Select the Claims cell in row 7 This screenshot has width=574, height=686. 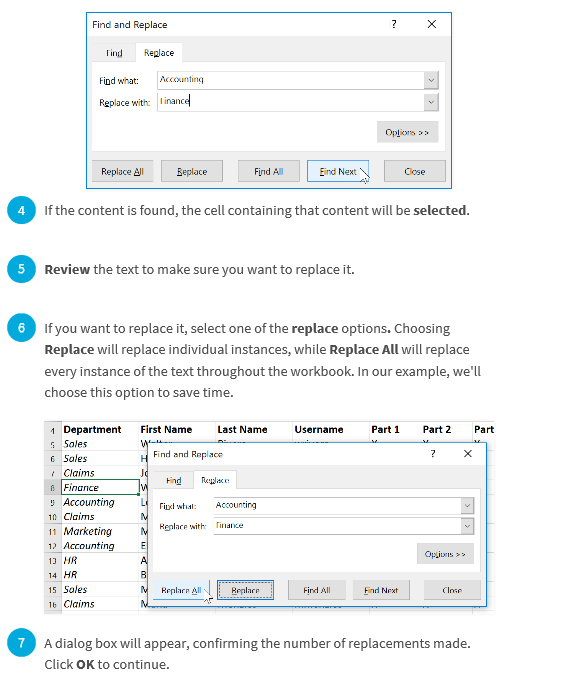pos(100,472)
